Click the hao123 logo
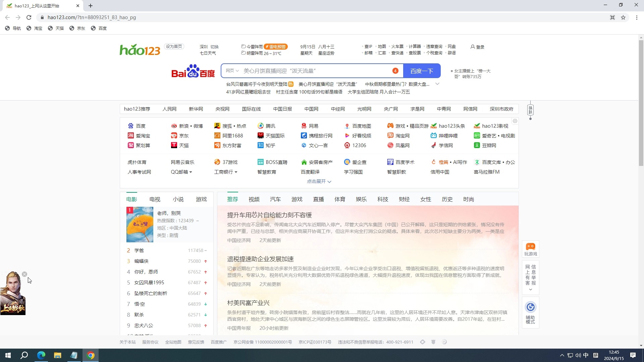644x362 pixels. (x=140, y=50)
